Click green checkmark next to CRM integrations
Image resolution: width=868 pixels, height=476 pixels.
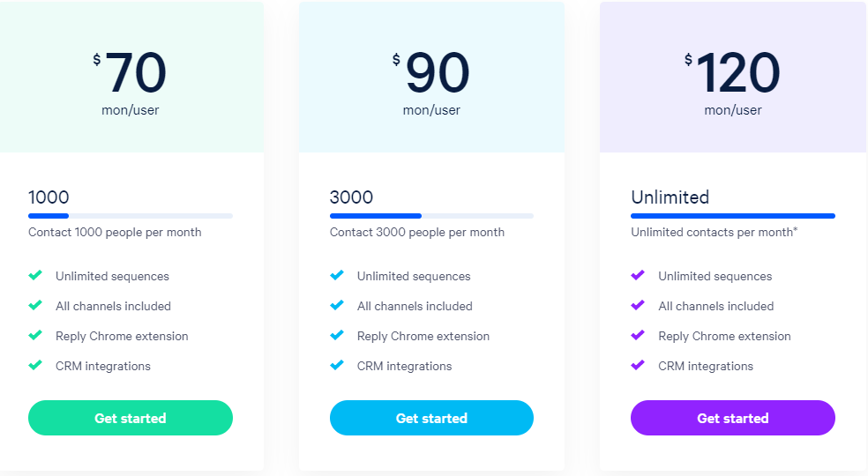(x=35, y=365)
